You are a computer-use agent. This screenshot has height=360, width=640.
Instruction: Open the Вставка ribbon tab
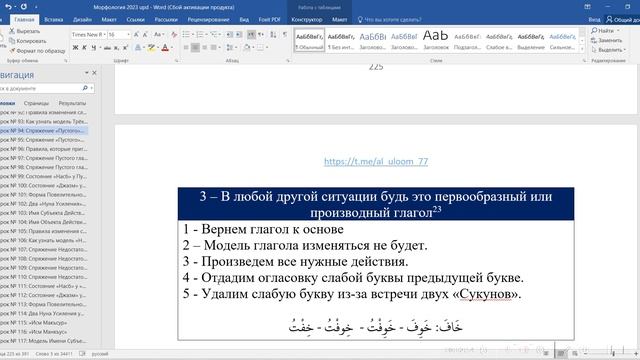click(x=53, y=20)
